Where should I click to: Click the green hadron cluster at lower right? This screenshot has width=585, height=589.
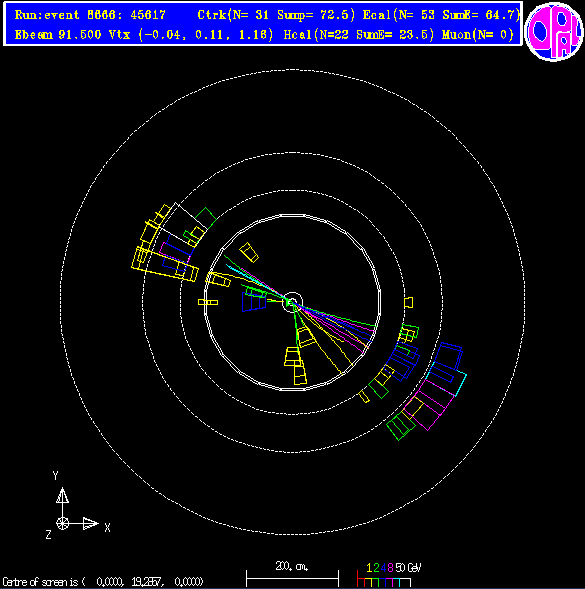point(401,426)
